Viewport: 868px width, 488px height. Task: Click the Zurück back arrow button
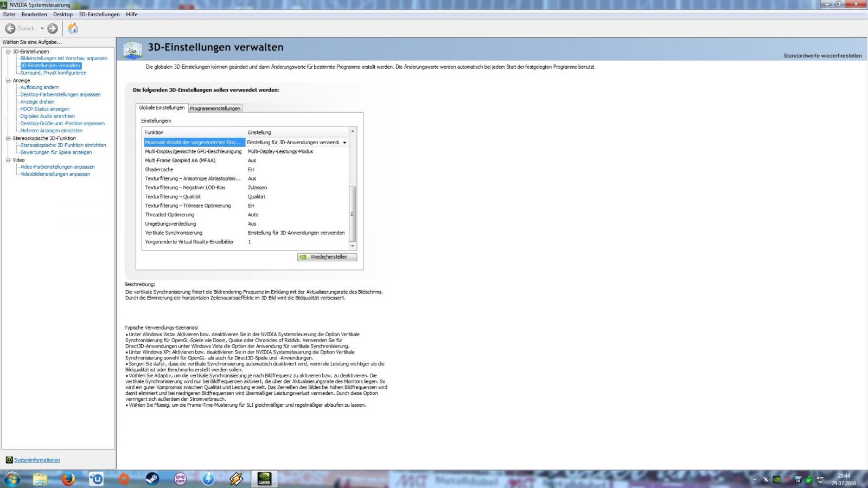pos(10,28)
